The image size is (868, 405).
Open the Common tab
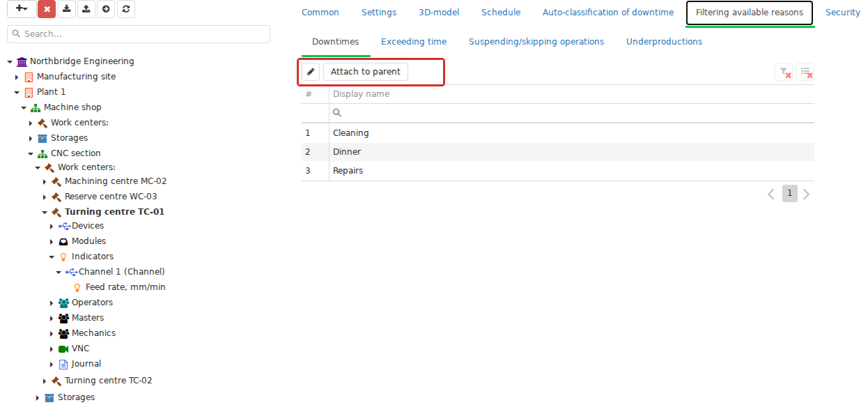[320, 13]
